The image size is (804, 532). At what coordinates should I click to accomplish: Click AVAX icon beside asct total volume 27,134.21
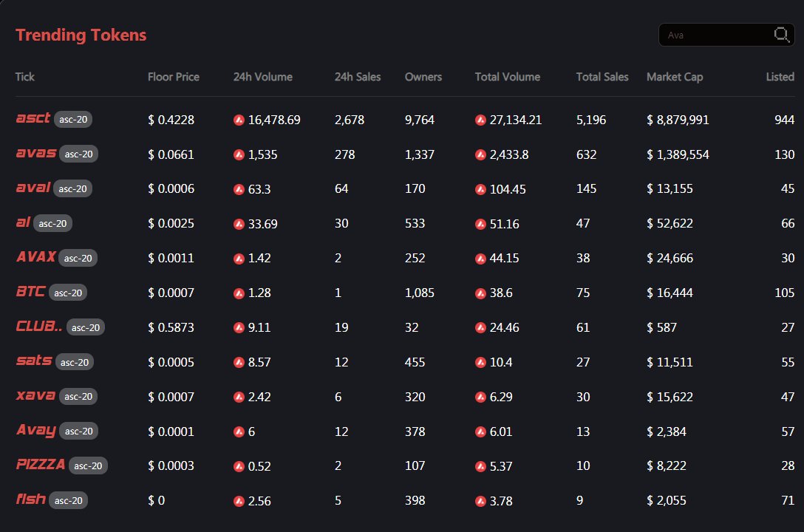tap(480, 120)
